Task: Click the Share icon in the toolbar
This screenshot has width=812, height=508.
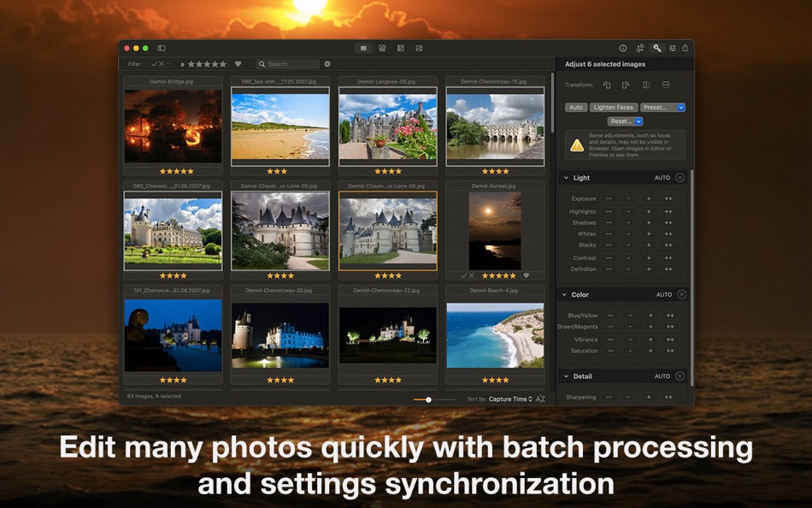Action: click(685, 48)
